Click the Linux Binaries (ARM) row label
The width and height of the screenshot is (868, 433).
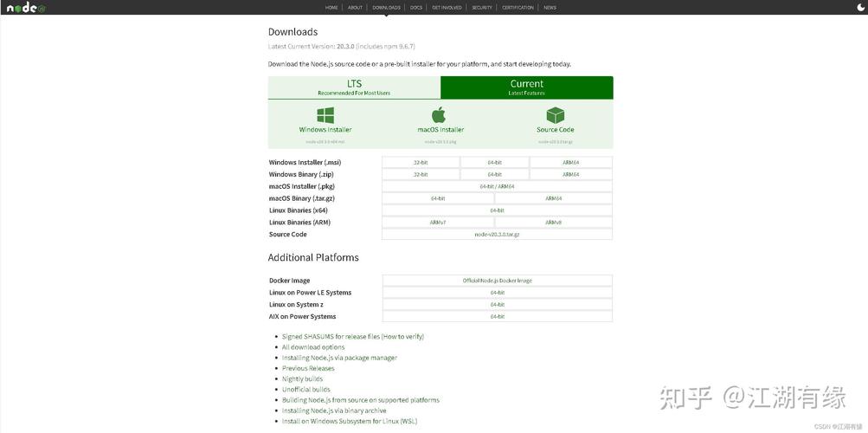point(299,222)
